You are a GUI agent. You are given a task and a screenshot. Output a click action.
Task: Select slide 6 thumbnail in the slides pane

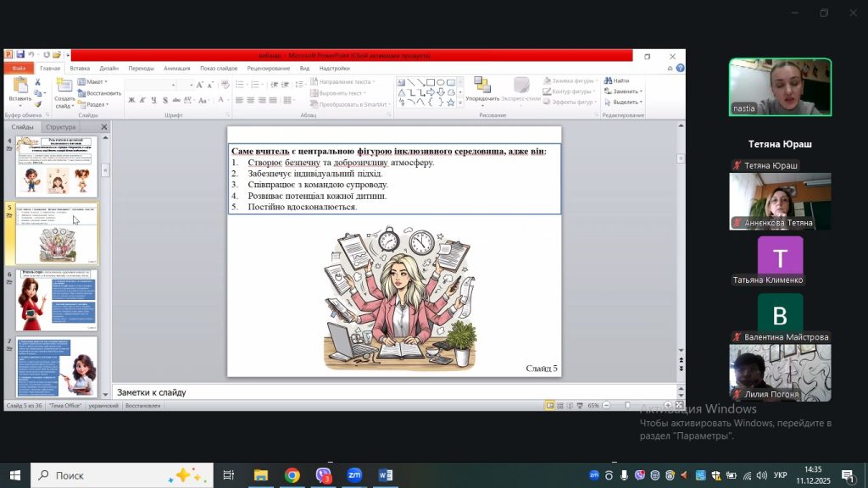56,300
